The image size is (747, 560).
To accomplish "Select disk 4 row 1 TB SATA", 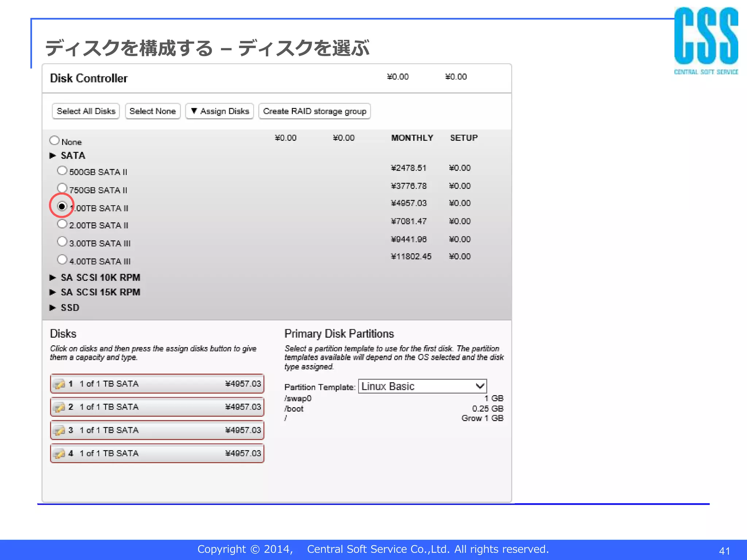I will click(157, 454).
